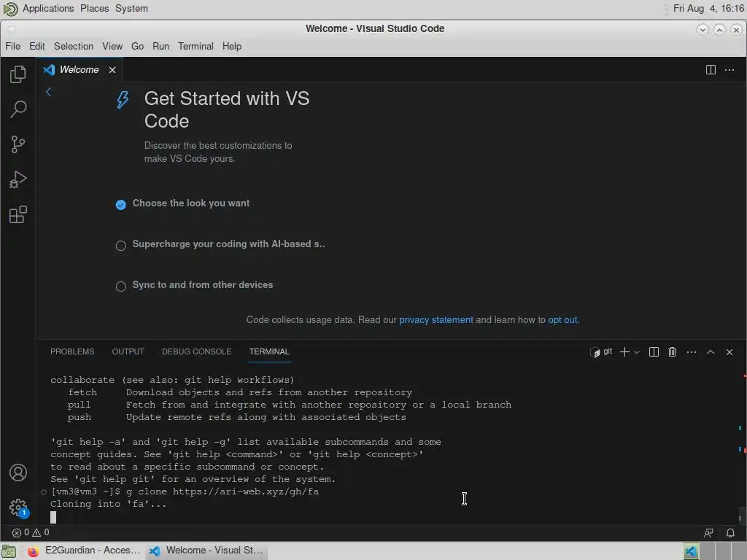The image size is (747, 560).
Task: Click the show desktop icon in taskbar
Action: 9,551
